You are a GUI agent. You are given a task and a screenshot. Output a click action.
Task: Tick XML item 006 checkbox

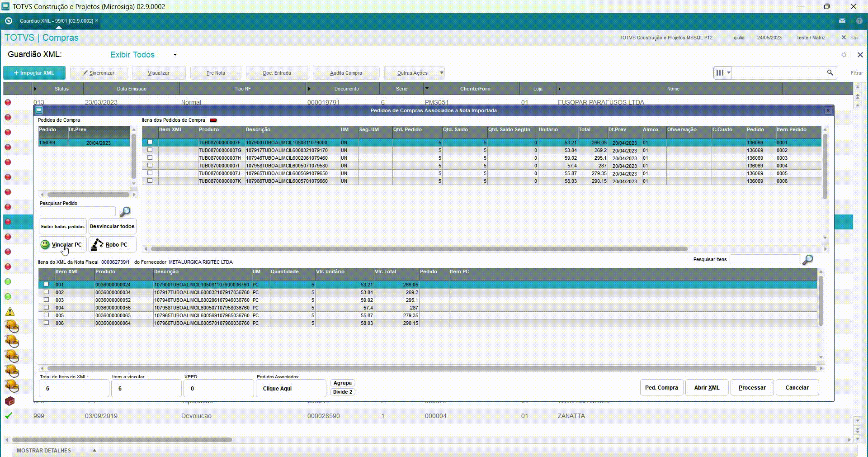[x=46, y=323]
